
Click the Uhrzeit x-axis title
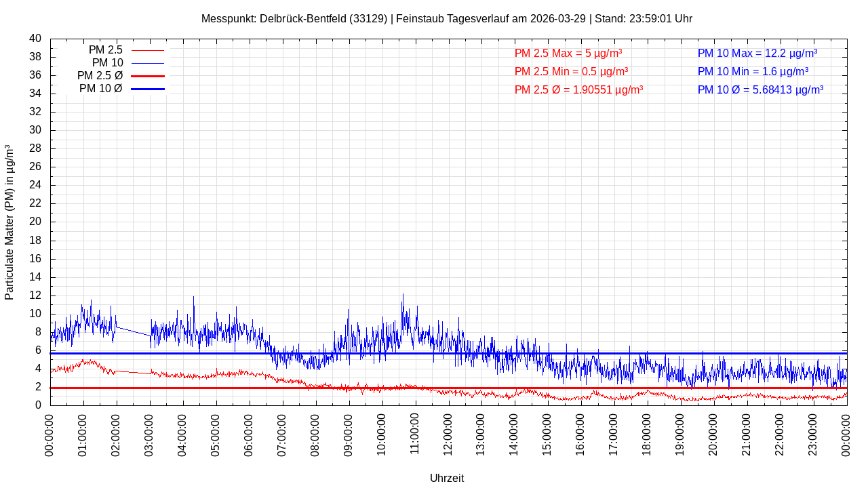447,478
